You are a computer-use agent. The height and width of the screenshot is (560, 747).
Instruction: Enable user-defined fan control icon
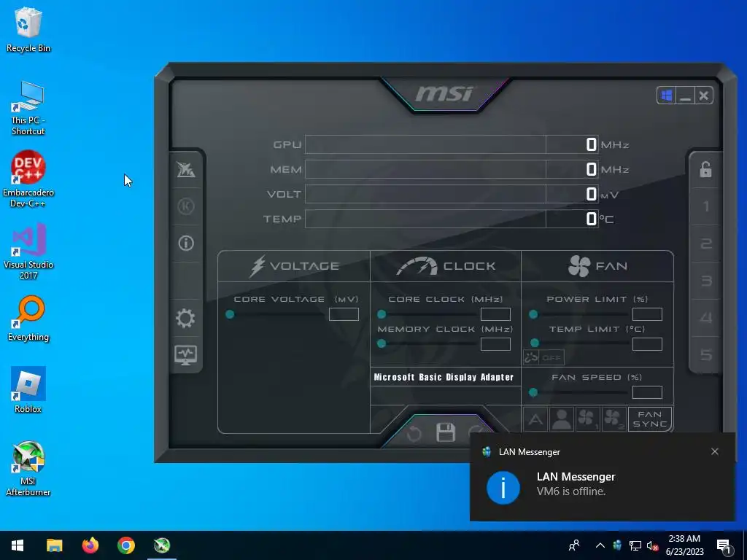562,419
